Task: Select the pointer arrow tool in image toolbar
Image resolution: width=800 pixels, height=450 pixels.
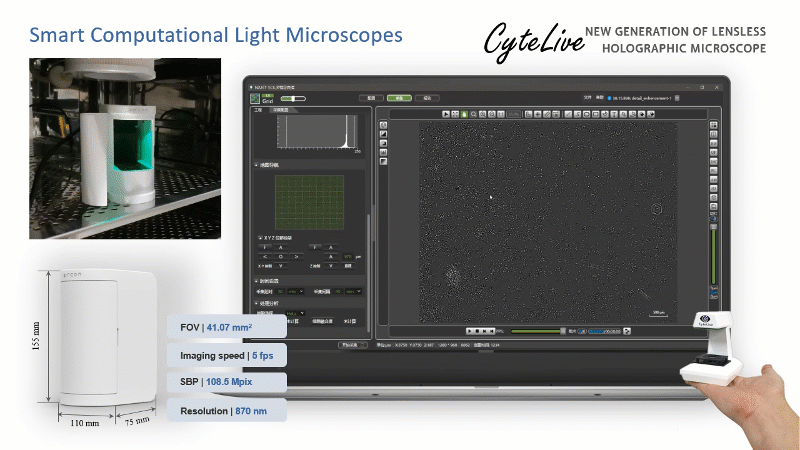Action: pyautogui.click(x=446, y=114)
